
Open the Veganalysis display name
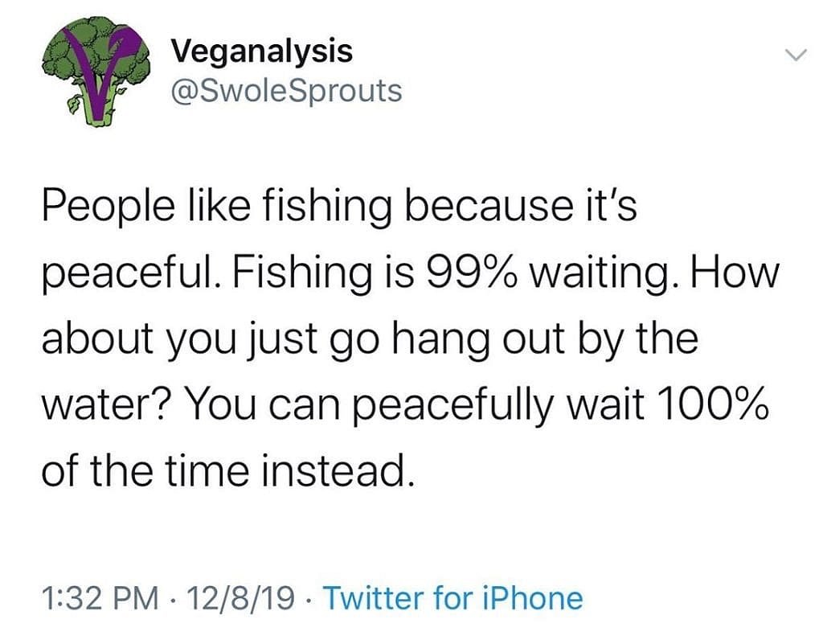tap(263, 51)
